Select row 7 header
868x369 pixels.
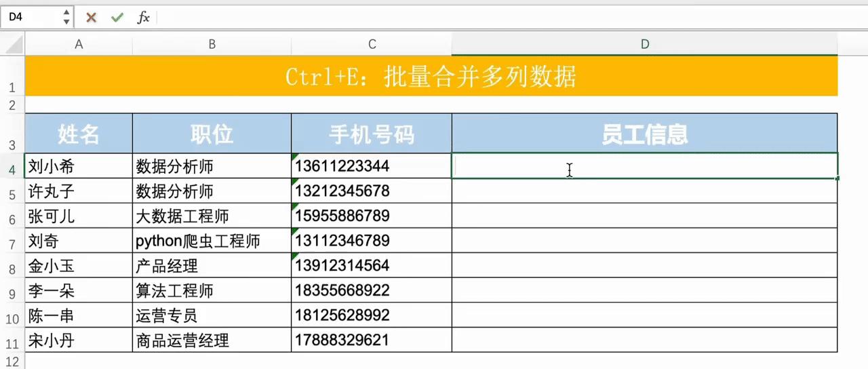[x=12, y=241]
